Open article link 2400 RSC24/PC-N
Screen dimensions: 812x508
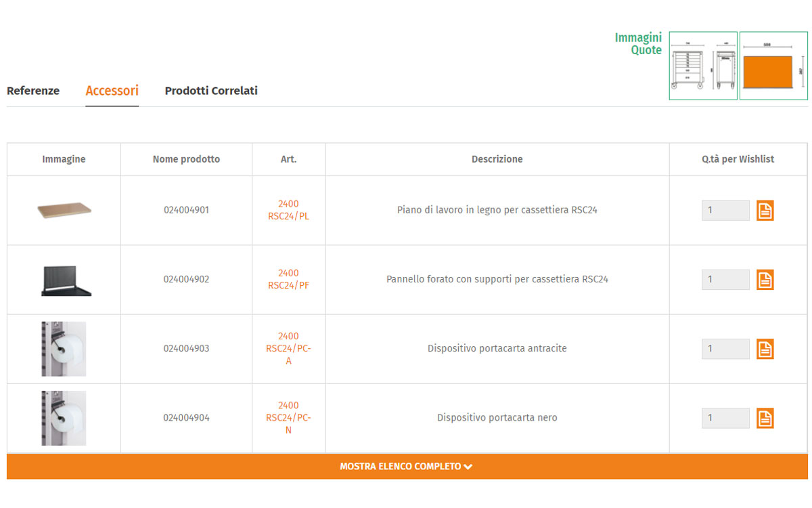[288, 418]
